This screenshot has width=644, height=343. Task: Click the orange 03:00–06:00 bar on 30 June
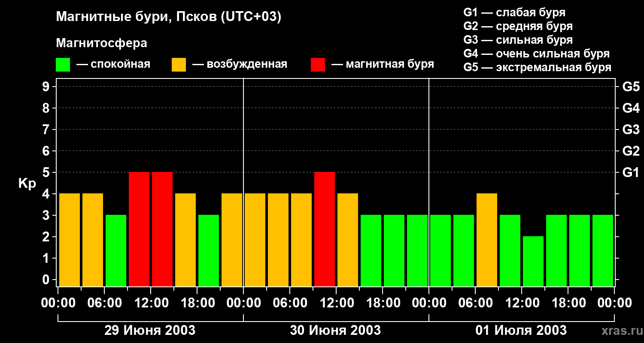pos(278,240)
